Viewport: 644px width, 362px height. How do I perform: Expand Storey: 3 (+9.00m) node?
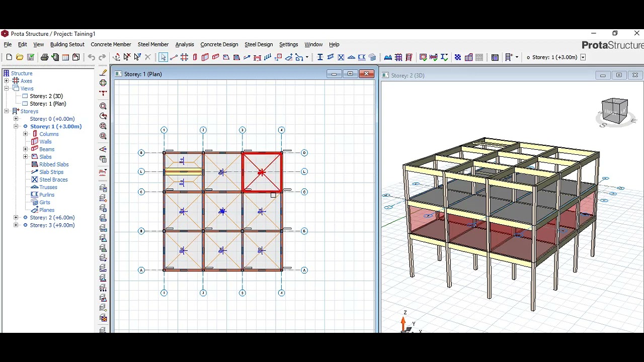[16, 225]
